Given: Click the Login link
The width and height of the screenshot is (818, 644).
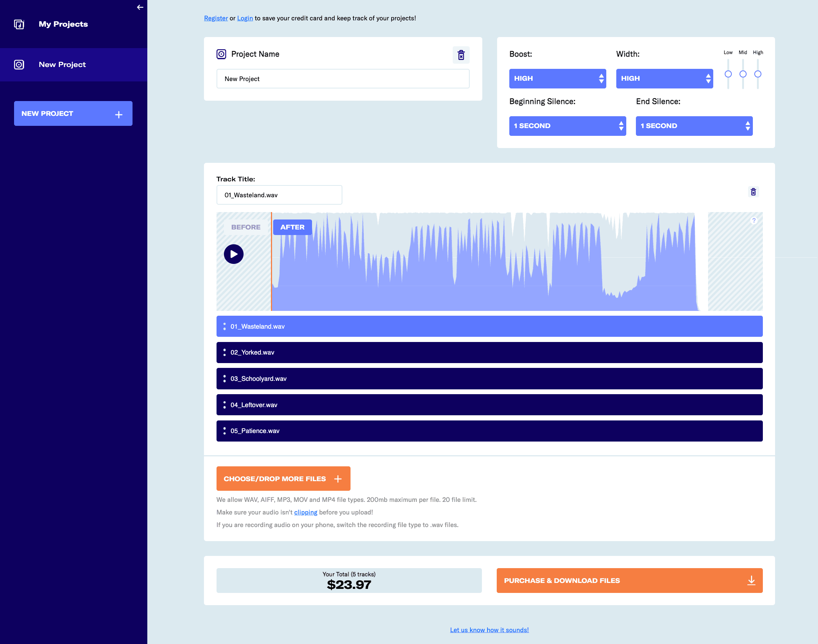Looking at the screenshot, I should (245, 18).
